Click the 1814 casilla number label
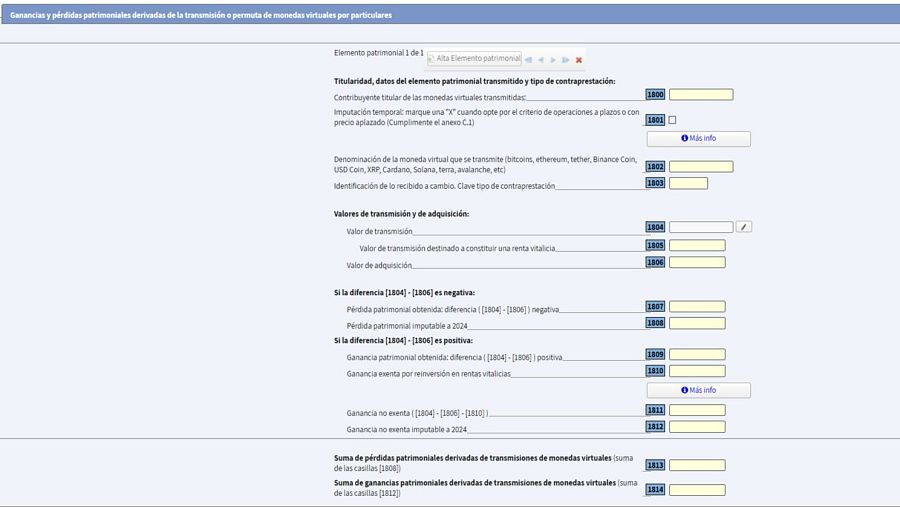Viewport: 900px width, 507px height. [x=655, y=490]
